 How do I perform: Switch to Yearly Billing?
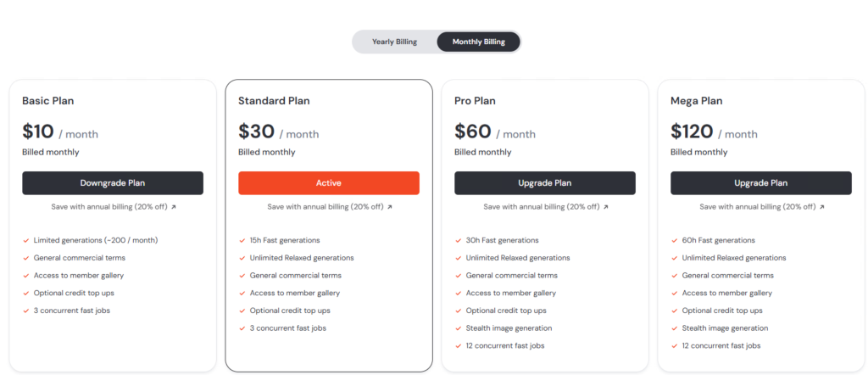point(394,42)
